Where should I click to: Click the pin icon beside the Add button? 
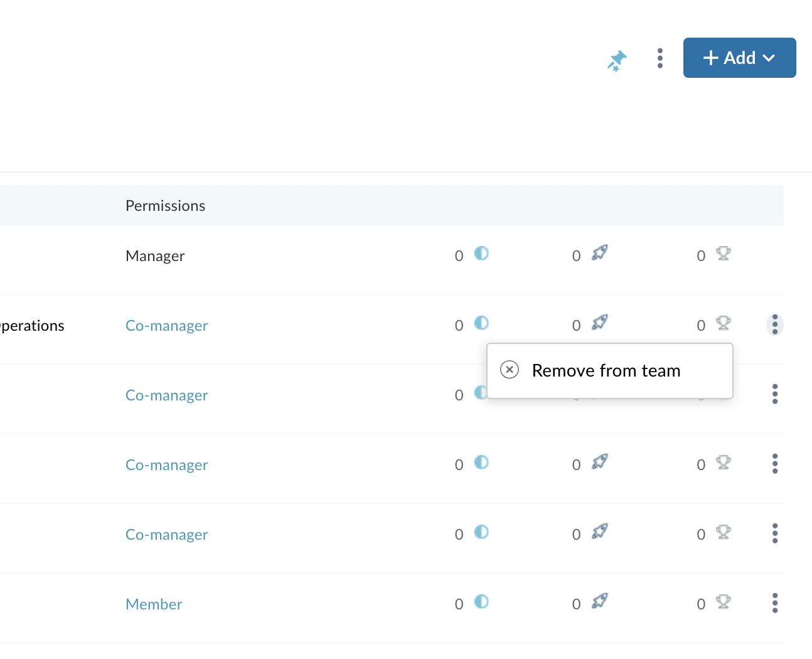[x=617, y=61]
